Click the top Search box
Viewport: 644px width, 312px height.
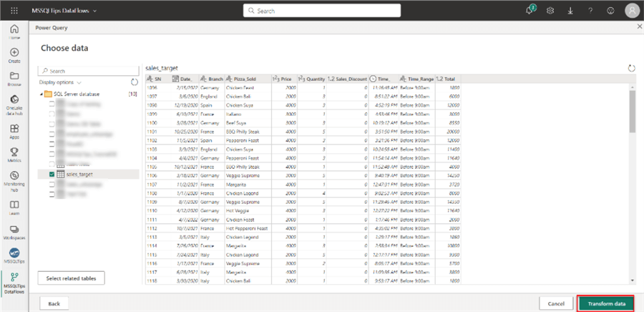point(322,11)
